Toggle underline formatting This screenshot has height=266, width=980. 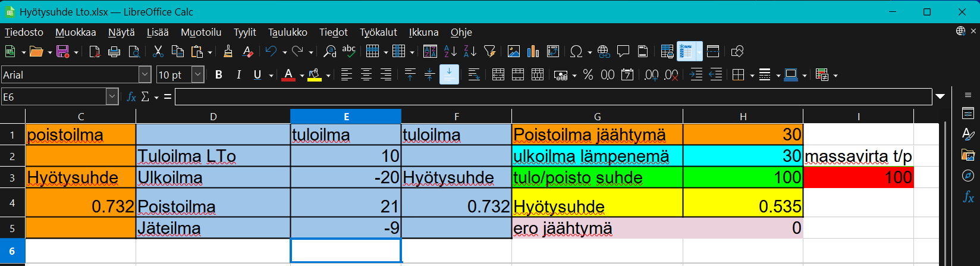point(257,75)
